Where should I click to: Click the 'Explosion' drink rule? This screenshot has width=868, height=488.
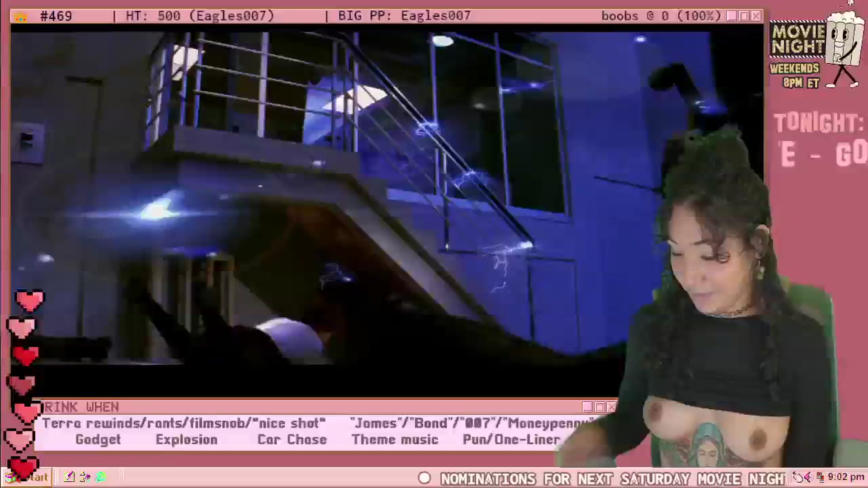click(x=186, y=440)
